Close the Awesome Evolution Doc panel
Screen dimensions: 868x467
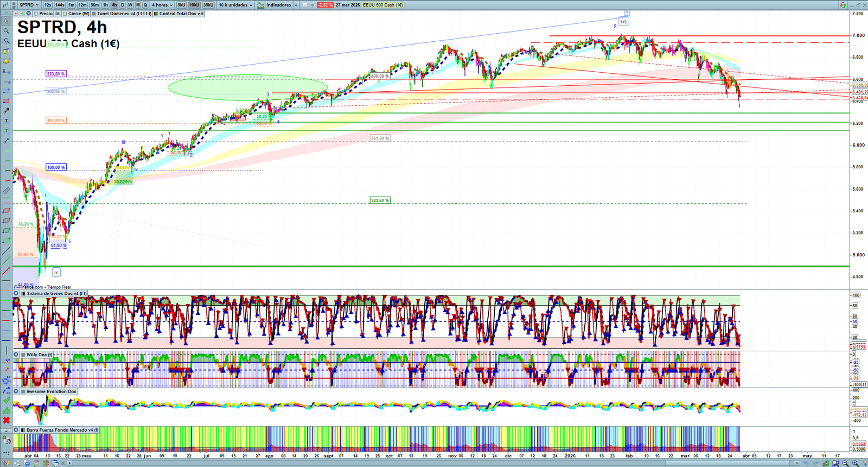click(x=16, y=392)
